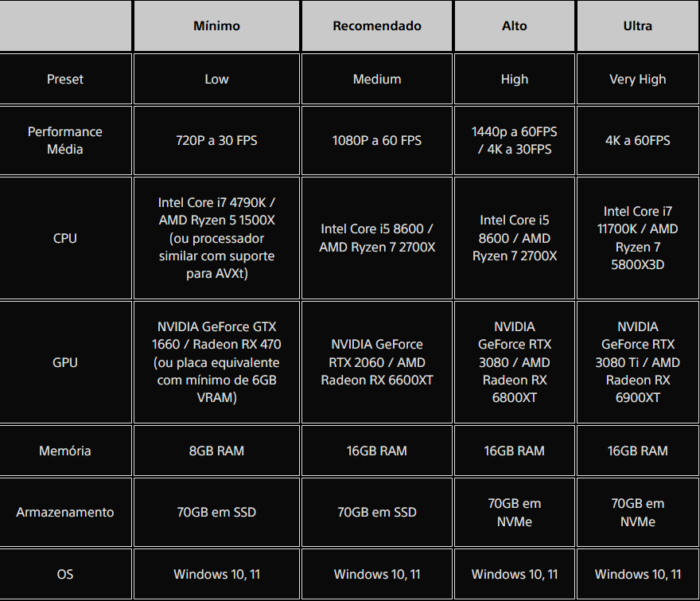This screenshot has height=601, width=700.
Task: Click the Ryzen 7 5800X3D CPU cell
Action: coord(638,238)
